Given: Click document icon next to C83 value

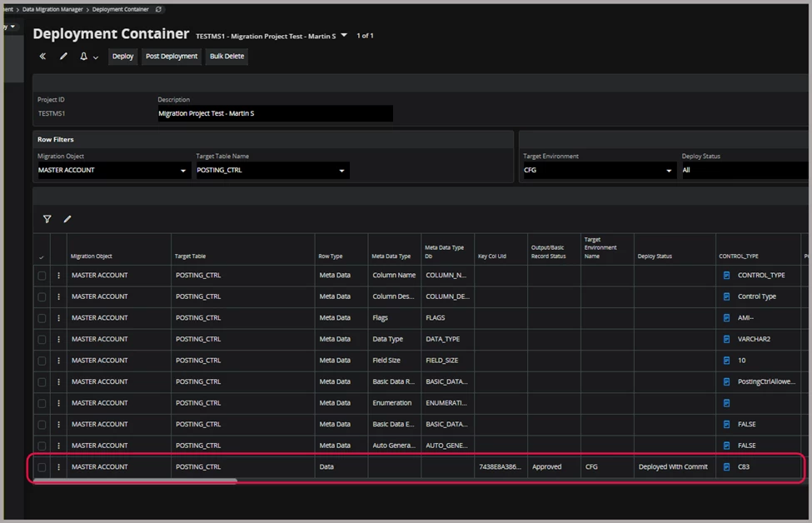Looking at the screenshot, I should tap(726, 467).
